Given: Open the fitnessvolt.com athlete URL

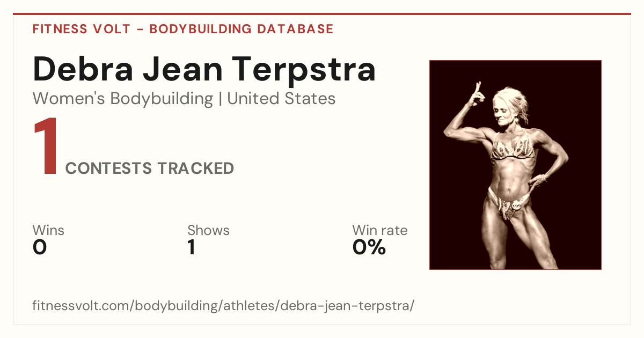Looking at the screenshot, I should [223, 306].
